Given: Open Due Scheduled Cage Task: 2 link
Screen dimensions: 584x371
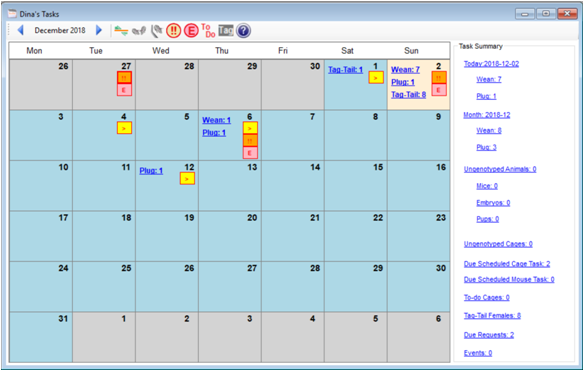Looking at the screenshot, I should point(507,264).
